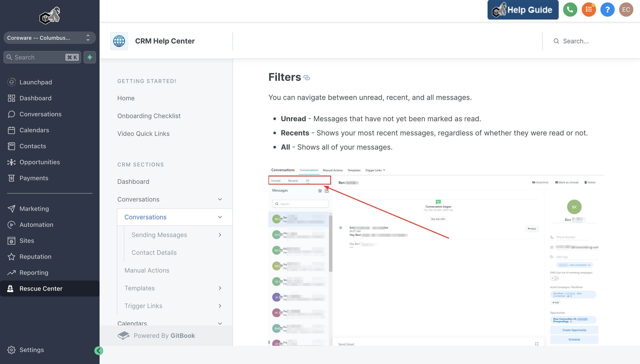The width and height of the screenshot is (640, 364).
Task: Click the Settings gear icon
Action: pos(11,350)
